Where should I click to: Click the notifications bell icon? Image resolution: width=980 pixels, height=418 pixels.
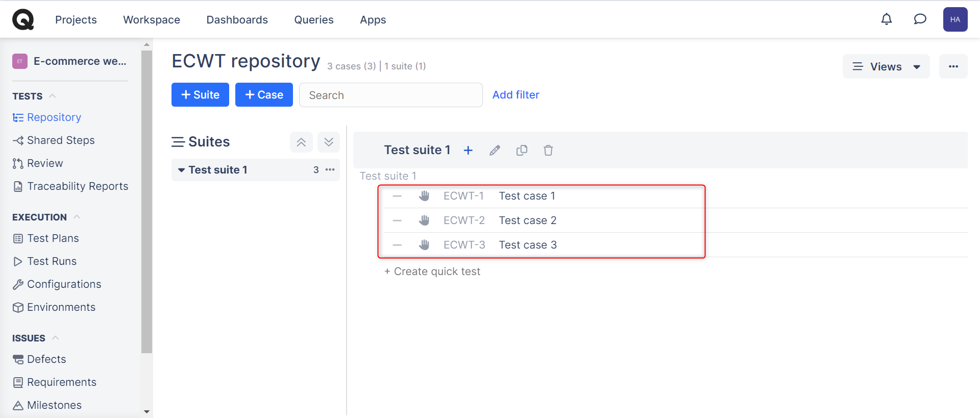(887, 19)
